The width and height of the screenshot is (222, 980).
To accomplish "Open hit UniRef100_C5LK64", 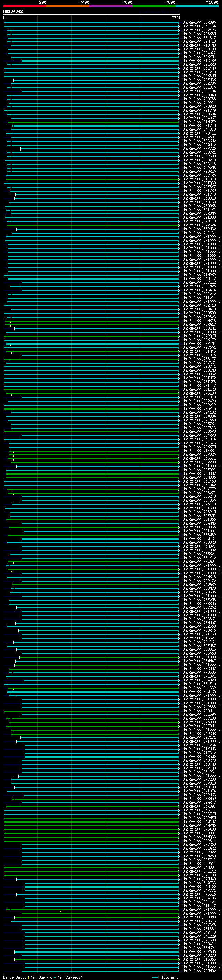I will coord(199,26).
